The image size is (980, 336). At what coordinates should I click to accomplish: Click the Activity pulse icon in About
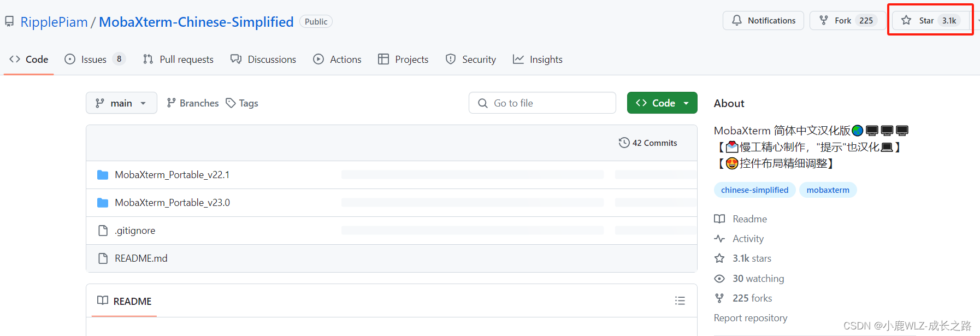[719, 239]
